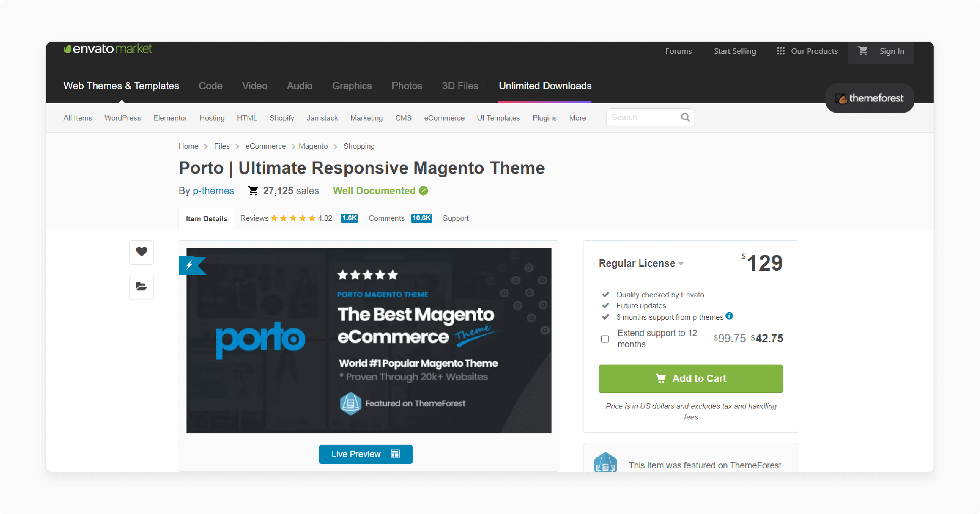Open the Forums link
Image resolution: width=980 pixels, height=514 pixels.
pos(678,51)
